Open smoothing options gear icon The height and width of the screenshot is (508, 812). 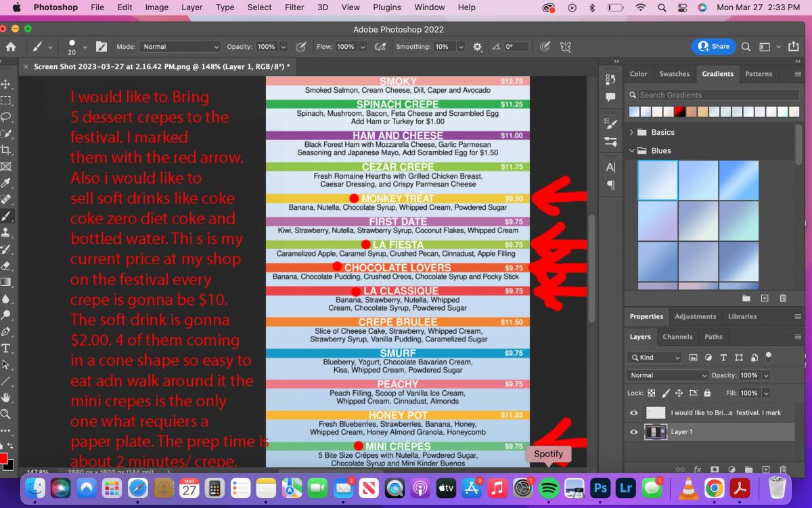click(478, 47)
